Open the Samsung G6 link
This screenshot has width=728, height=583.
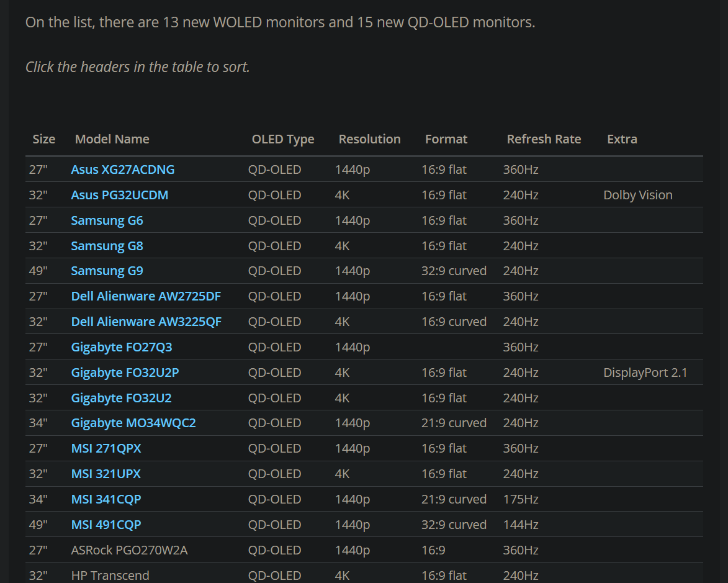point(107,220)
